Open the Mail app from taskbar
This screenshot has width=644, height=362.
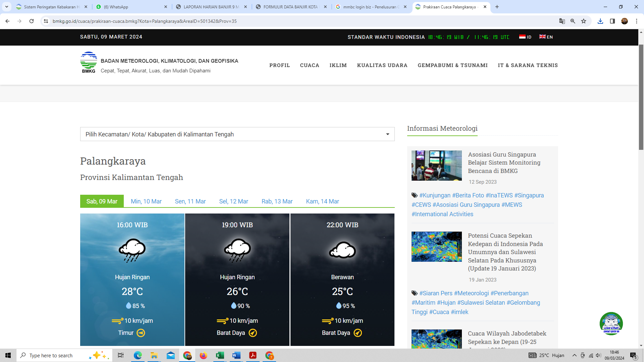pyautogui.click(x=171, y=355)
